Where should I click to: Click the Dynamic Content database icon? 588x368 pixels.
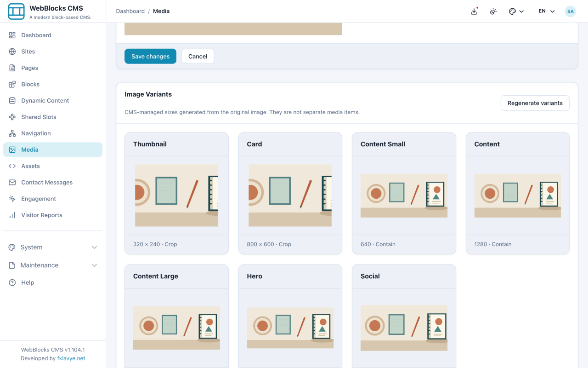pyautogui.click(x=12, y=101)
